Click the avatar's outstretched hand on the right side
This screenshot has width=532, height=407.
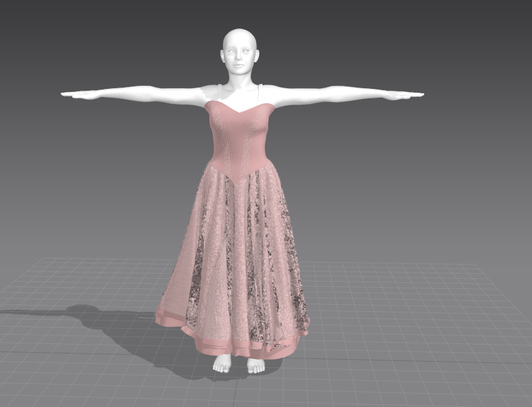(405, 95)
